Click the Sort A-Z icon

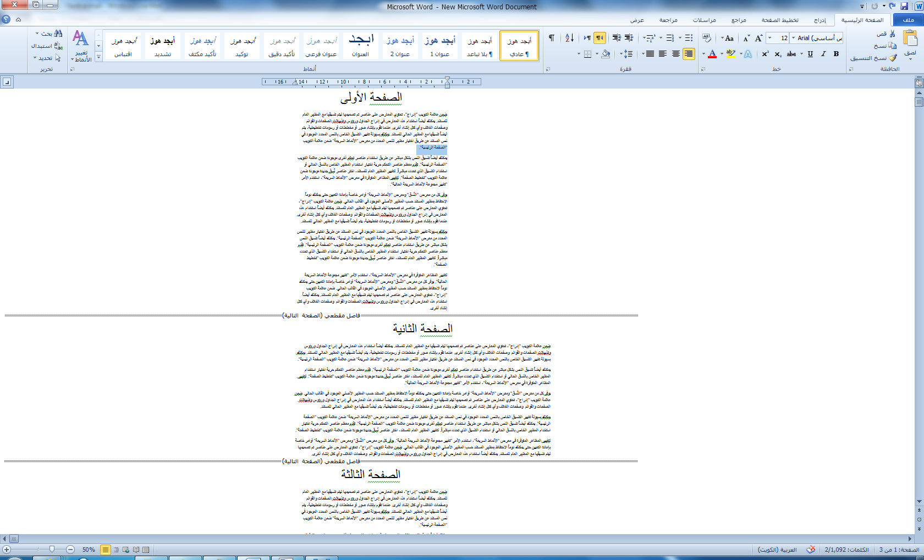[x=569, y=38]
